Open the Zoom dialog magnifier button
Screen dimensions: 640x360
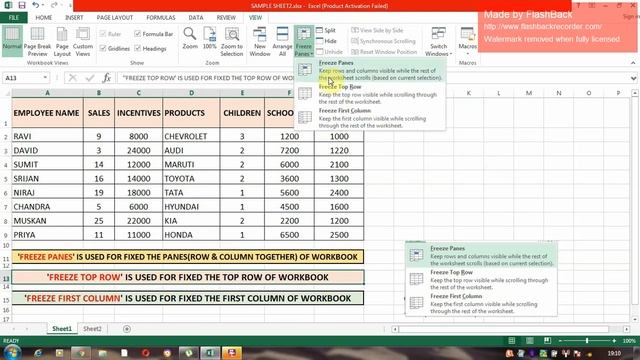[x=190, y=39]
